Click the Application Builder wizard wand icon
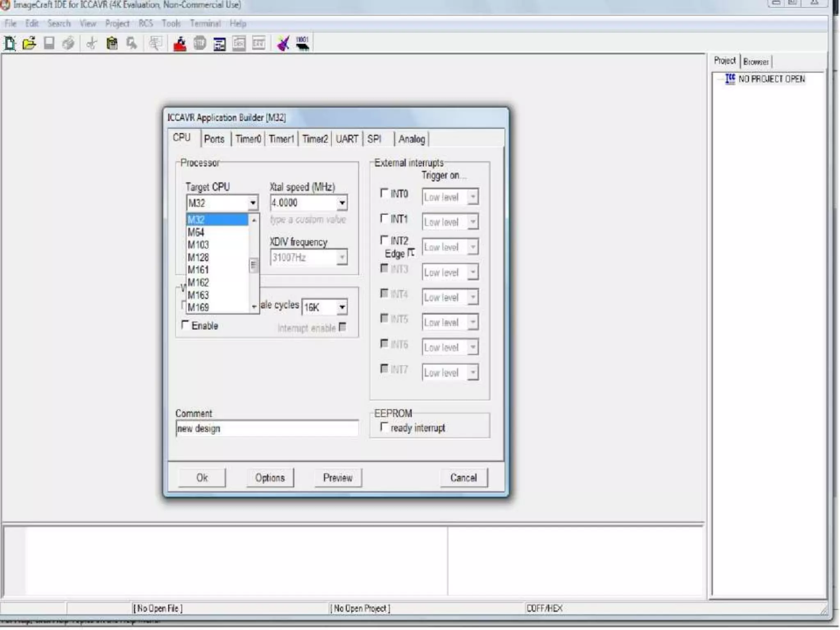 (x=283, y=43)
